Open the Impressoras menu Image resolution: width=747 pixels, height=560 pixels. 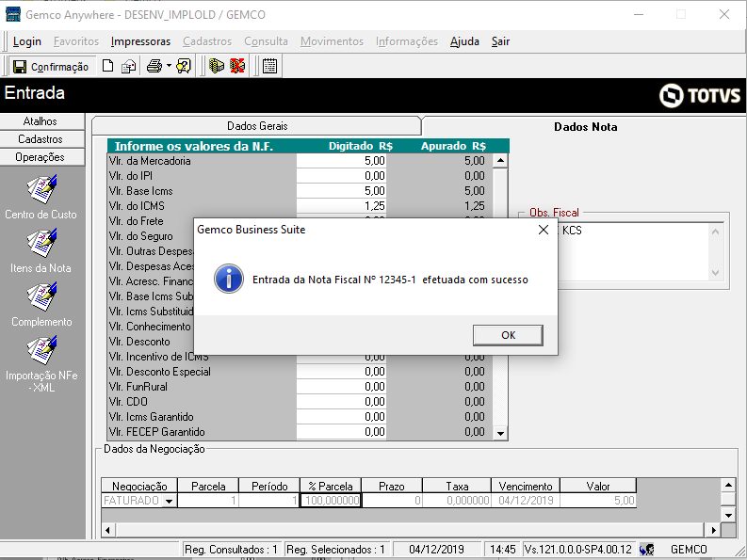click(x=140, y=41)
